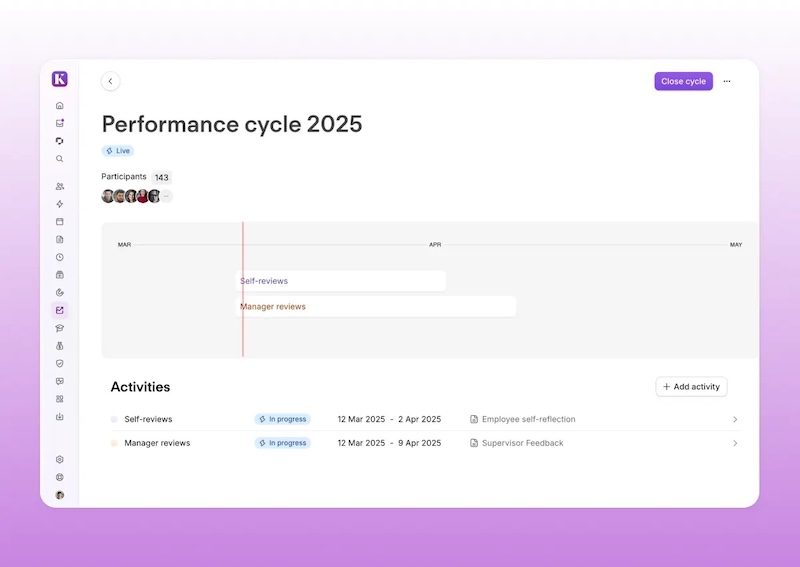Open the search icon in sidebar
800x567 pixels.
coord(60,159)
